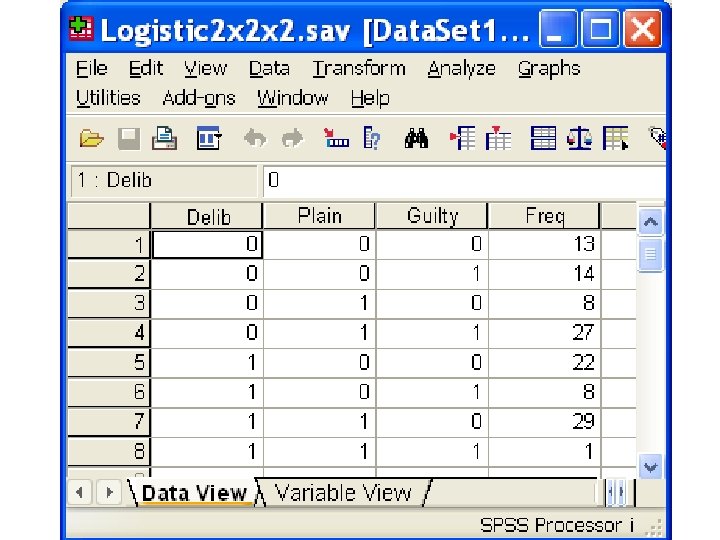The height and width of the screenshot is (540, 720).
Task: Click the vertical scrollbar up arrow
Action: point(650,222)
